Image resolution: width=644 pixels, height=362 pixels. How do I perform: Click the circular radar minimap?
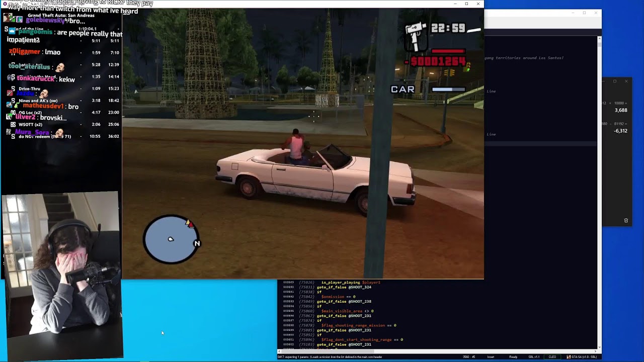(171, 239)
